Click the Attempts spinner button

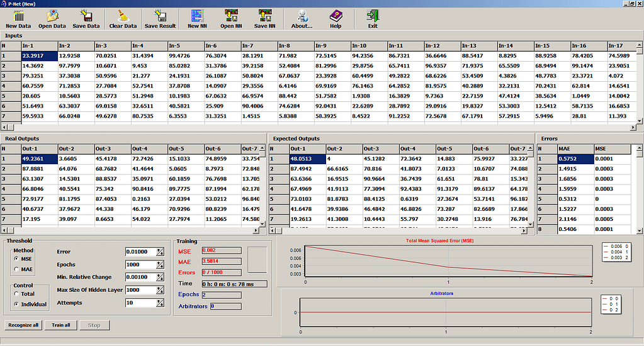tap(160, 303)
